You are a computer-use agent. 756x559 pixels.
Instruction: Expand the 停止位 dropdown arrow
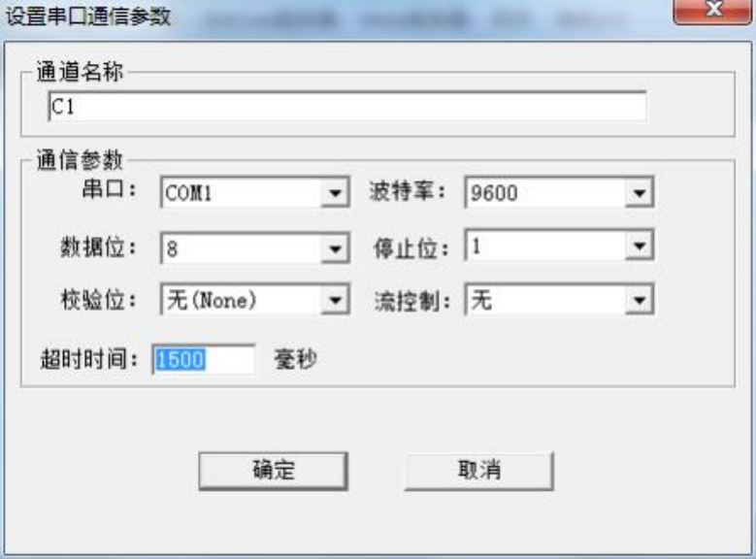pyautogui.click(x=640, y=246)
